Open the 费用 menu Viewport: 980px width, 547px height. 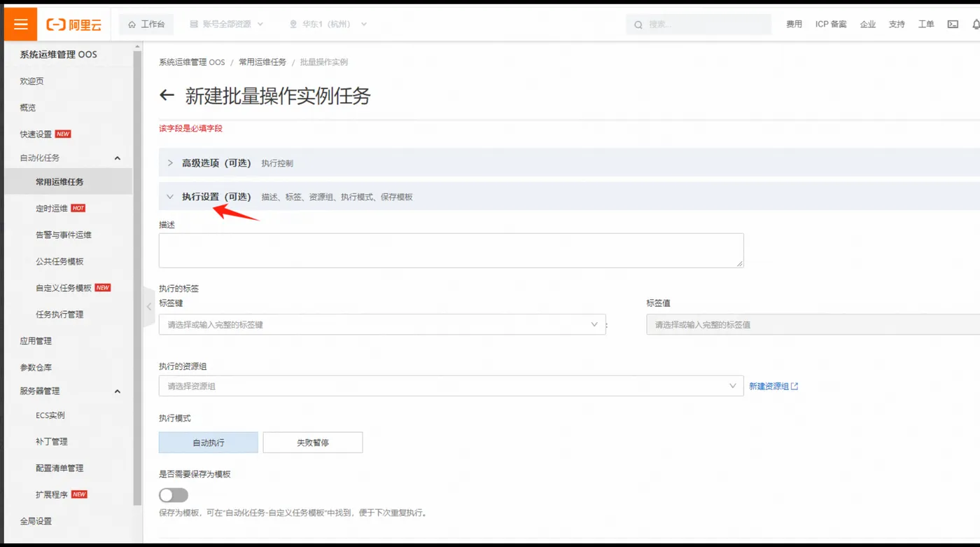coord(794,25)
